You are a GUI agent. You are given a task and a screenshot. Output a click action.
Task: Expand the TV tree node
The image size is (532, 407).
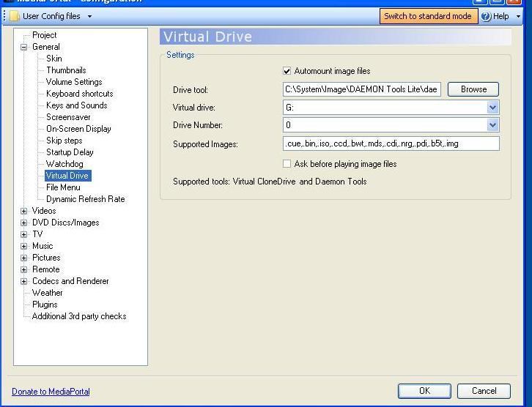[x=23, y=234]
